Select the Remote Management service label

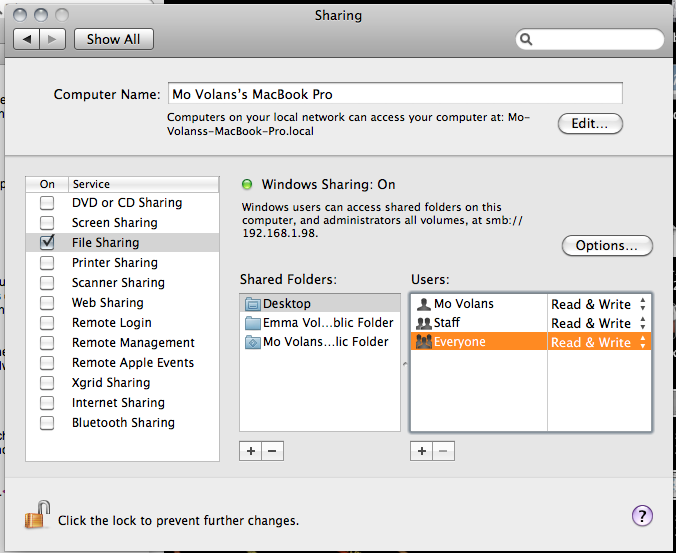133,343
